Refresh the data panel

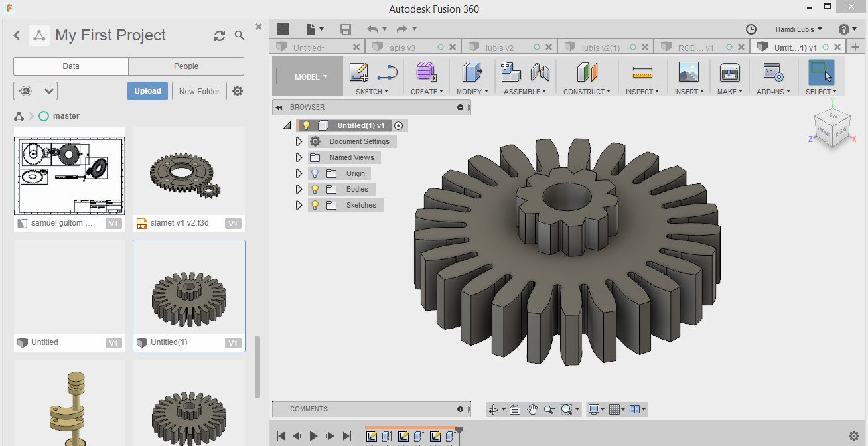click(220, 36)
